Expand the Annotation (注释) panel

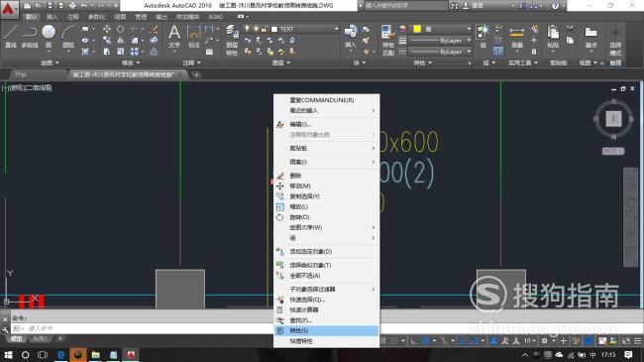pyautogui.click(x=192, y=62)
